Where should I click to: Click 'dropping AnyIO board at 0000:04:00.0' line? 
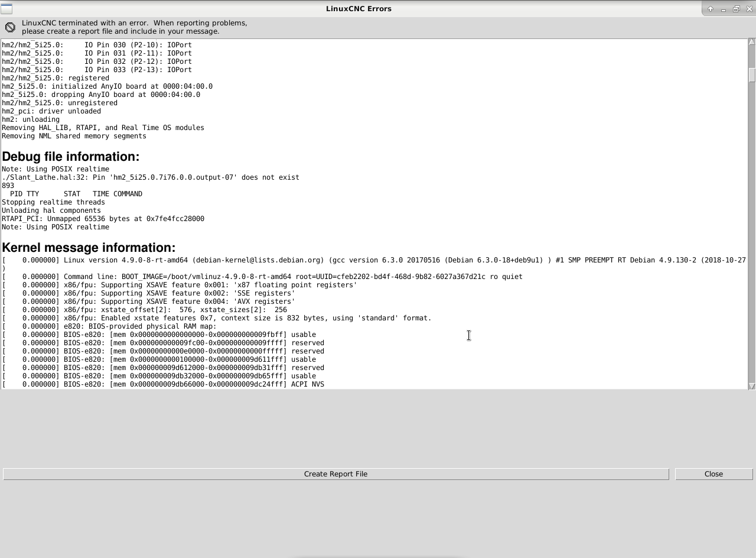tap(101, 95)
